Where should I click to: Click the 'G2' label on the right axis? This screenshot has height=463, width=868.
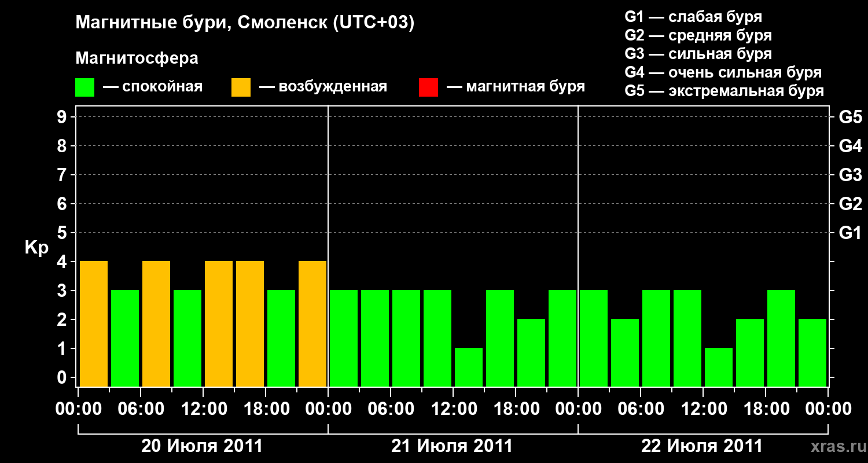(x=851, y=204)
